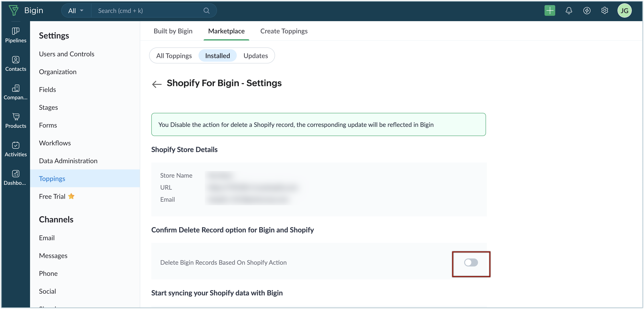644x309 pixels.
Task: Open the Dashboards module in the sidebar
Action: click(16, 178)
